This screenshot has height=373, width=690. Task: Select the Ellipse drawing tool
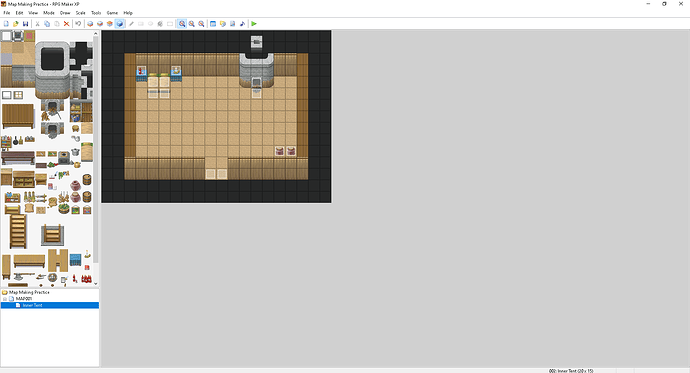coord(150,24)
